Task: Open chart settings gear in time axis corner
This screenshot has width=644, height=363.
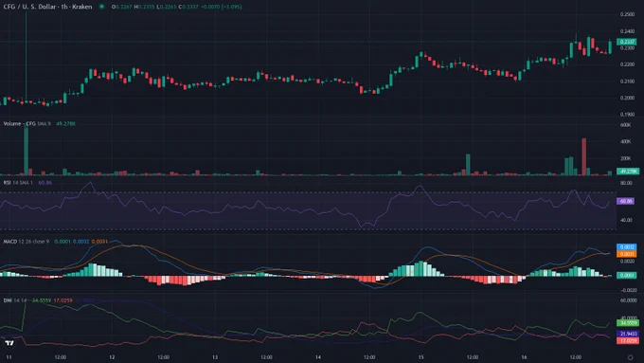Action: [631, 357]
